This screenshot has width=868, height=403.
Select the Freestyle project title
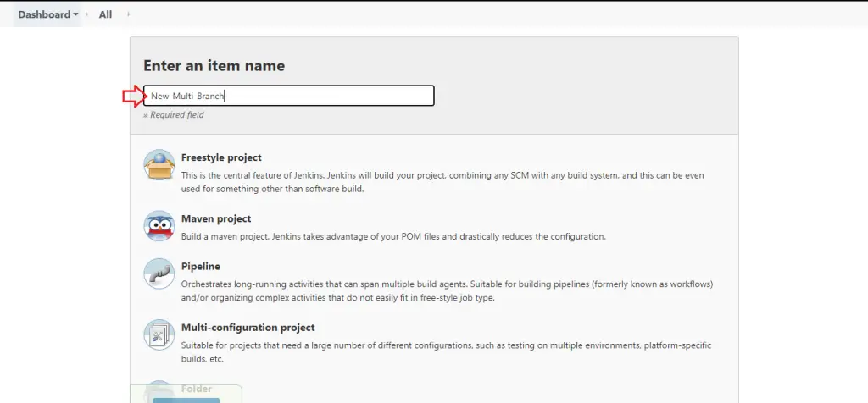[221, 157]
